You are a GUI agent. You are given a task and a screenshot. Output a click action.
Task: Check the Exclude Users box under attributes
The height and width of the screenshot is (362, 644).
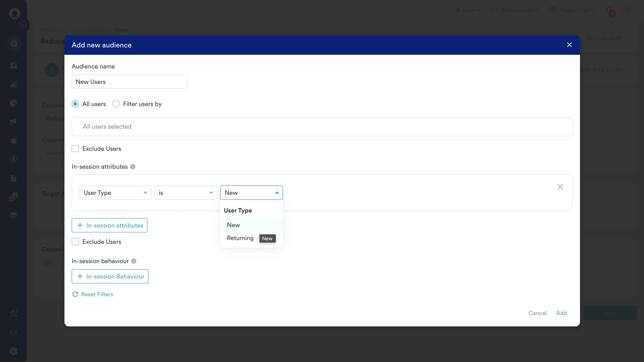coord(75,242)
